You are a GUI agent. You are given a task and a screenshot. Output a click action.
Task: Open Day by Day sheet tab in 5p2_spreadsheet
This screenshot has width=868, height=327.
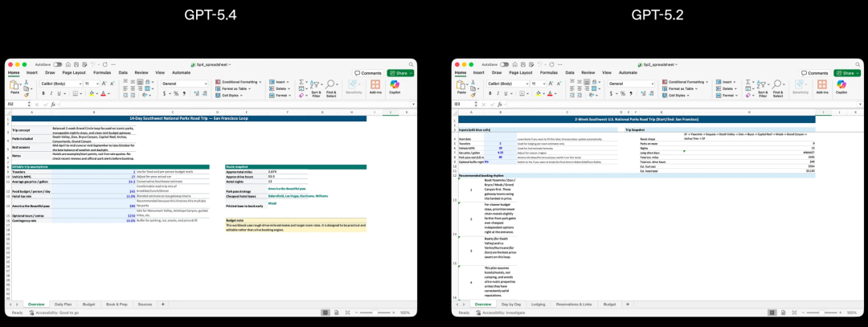pyautogui.click(x=511, y=305)
